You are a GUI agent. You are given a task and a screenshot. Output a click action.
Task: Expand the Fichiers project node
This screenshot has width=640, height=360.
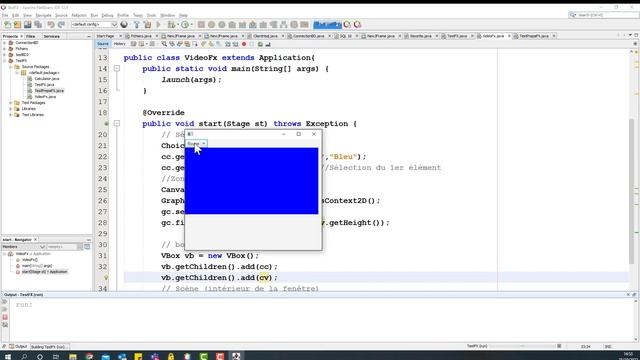[x=4, y=49]
